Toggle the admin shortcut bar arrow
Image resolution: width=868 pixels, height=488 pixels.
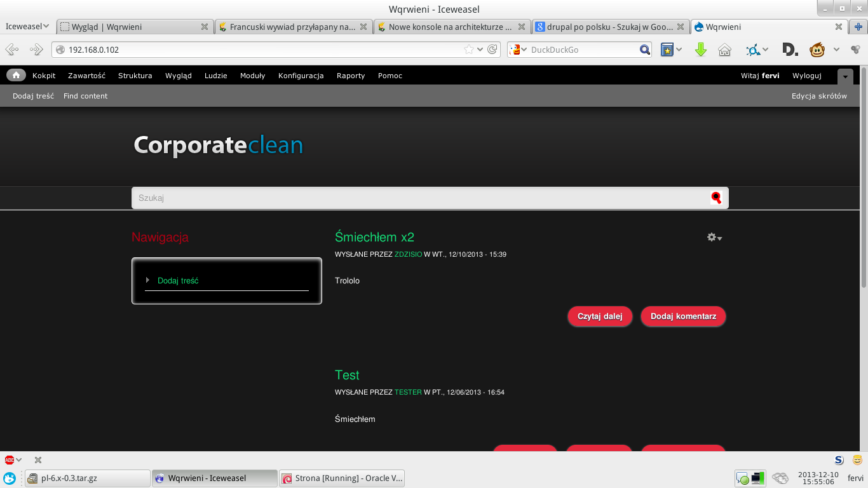click(845, 76)
